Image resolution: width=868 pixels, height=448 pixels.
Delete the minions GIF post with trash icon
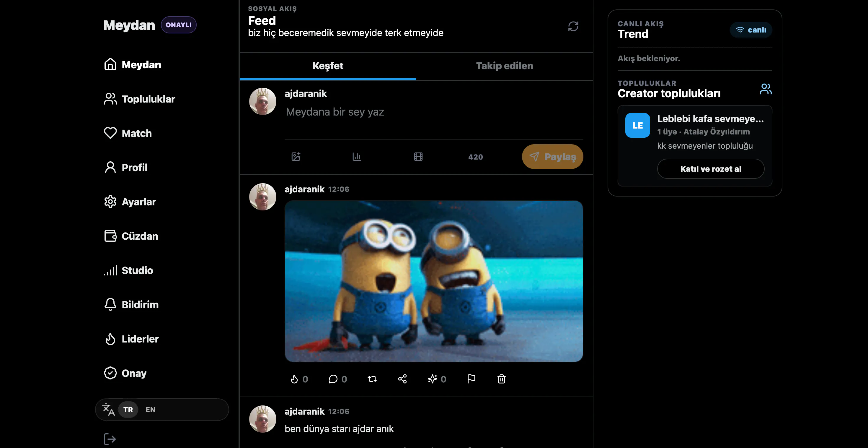click(x=501, y=379)
